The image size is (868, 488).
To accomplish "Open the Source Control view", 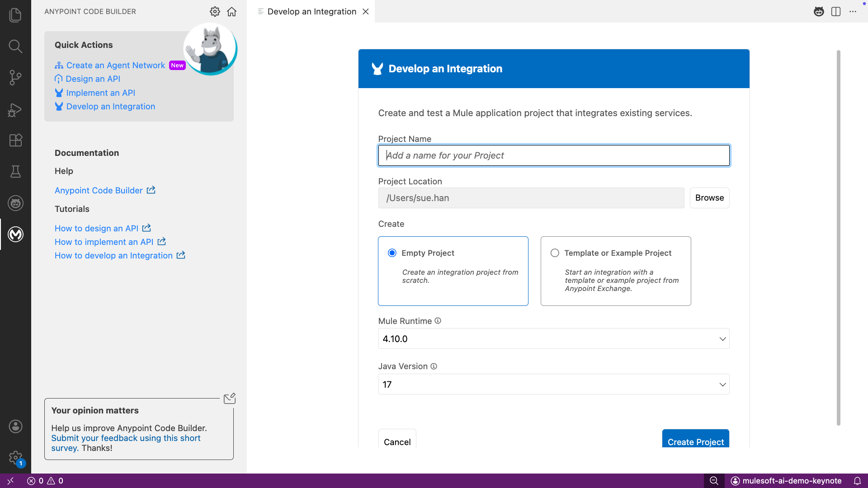I will point(15,77).
